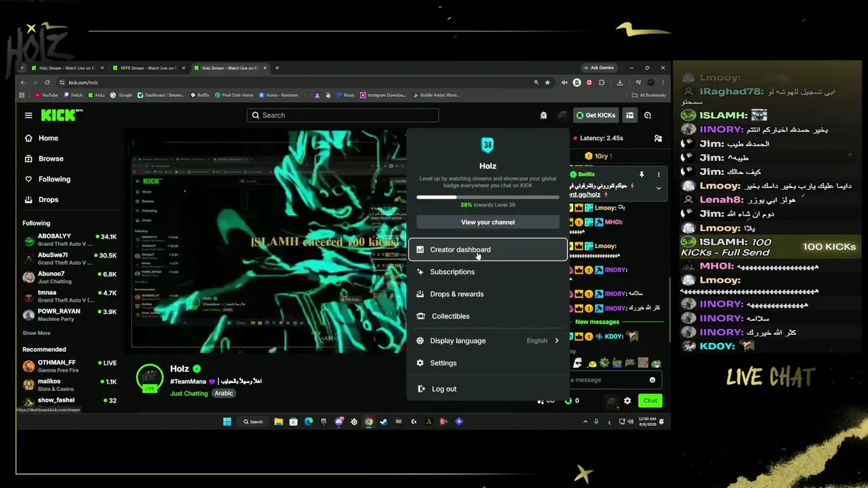
Task: Open the Twitch bookmark
Action: [x=73, y=95]
